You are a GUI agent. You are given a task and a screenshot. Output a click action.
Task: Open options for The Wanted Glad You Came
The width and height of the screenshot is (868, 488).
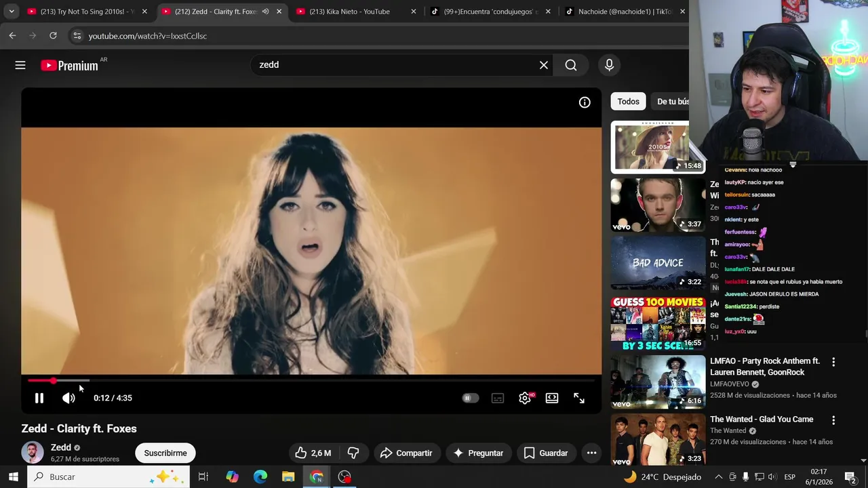(x=833, y=420)
